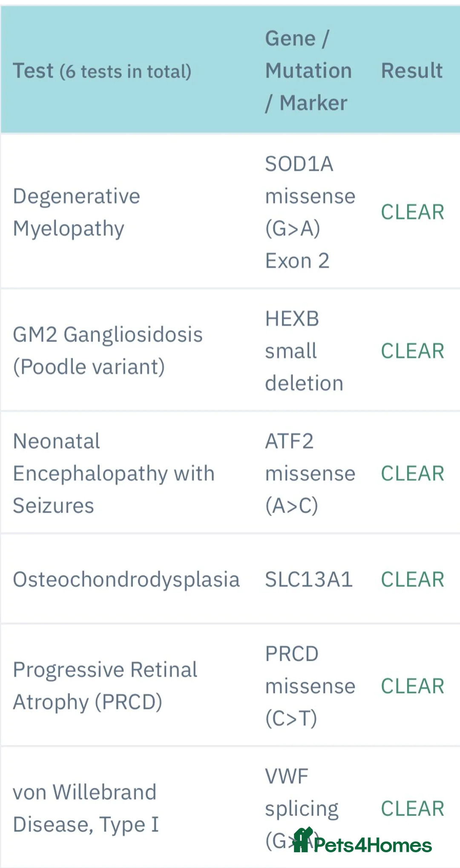The width and height of the screenshot is (460, 868).
Task: Click CLEAR result for Degenerative Myelopathy
Action: tap(412, 212)
